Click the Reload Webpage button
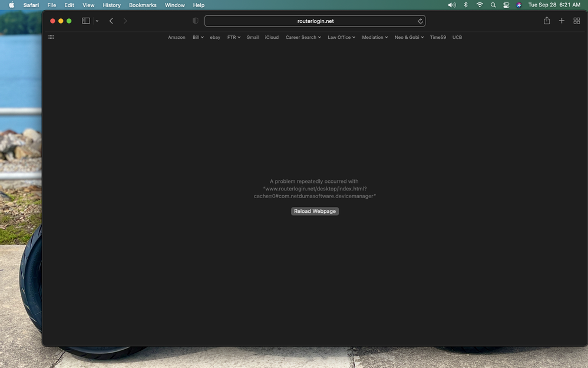Image resolution: width=588 pixels, height=368 pixels. 315,211
